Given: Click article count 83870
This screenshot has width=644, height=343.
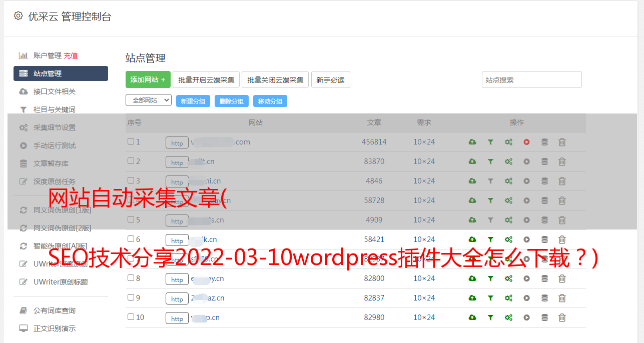Looking at the screenshot, I should pyautogui.click(x=374, y=161).
